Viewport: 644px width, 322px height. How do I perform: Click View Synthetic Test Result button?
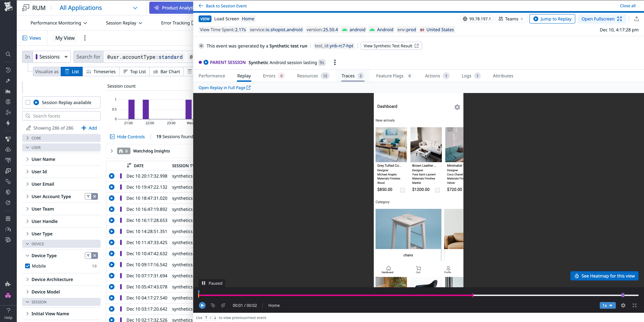point(391,46)
